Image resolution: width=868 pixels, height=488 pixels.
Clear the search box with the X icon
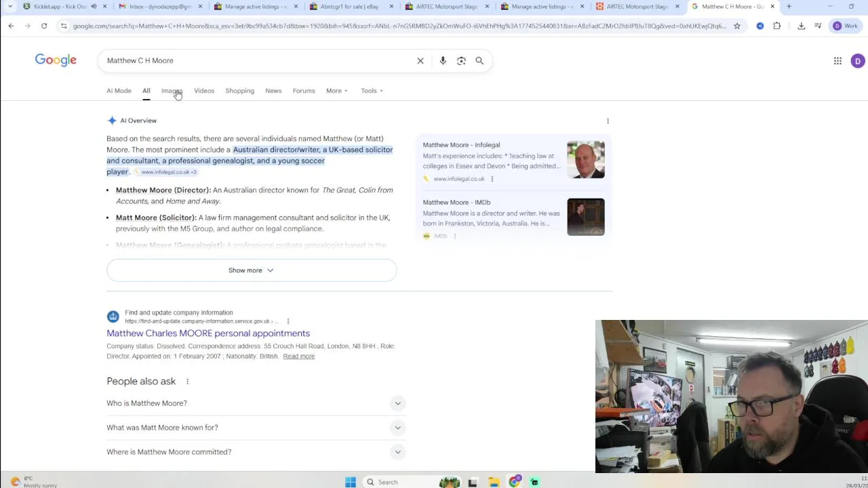click(x=420, y=61)
